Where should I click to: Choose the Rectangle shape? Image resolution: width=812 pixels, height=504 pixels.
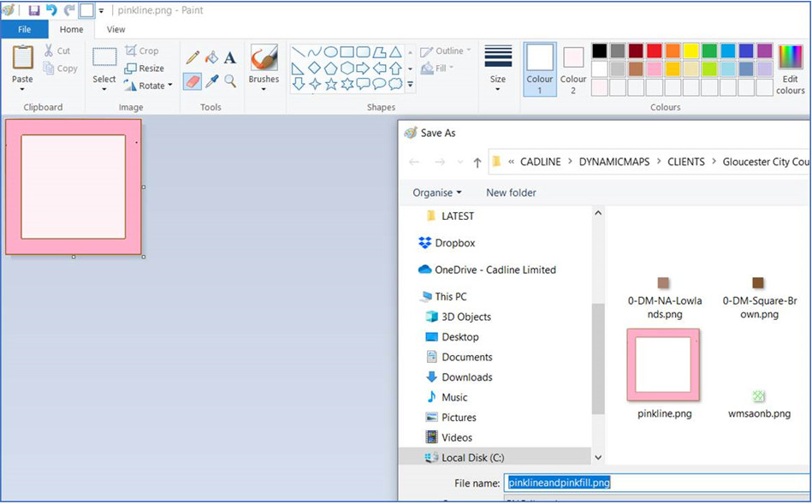(x=347, y=52)
